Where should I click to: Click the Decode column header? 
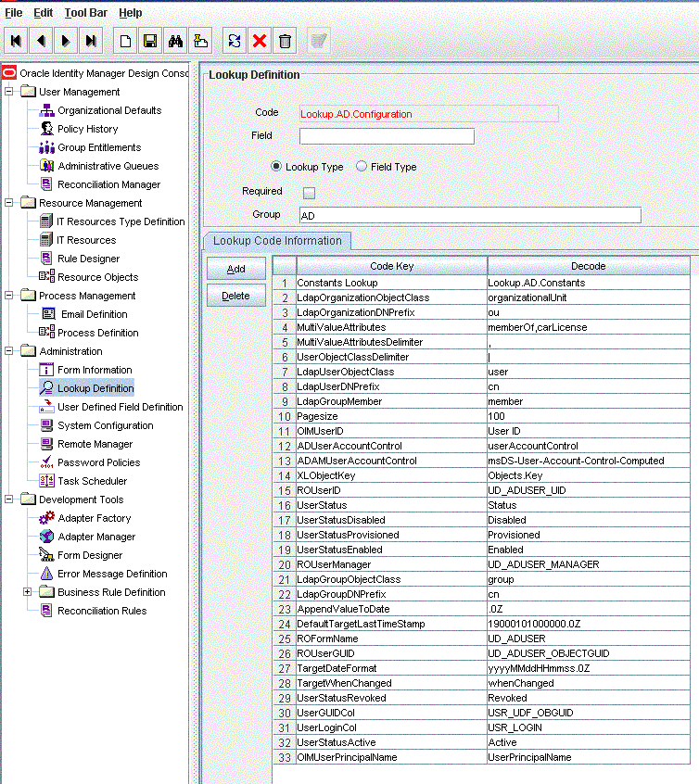click(x=589, y=266)
